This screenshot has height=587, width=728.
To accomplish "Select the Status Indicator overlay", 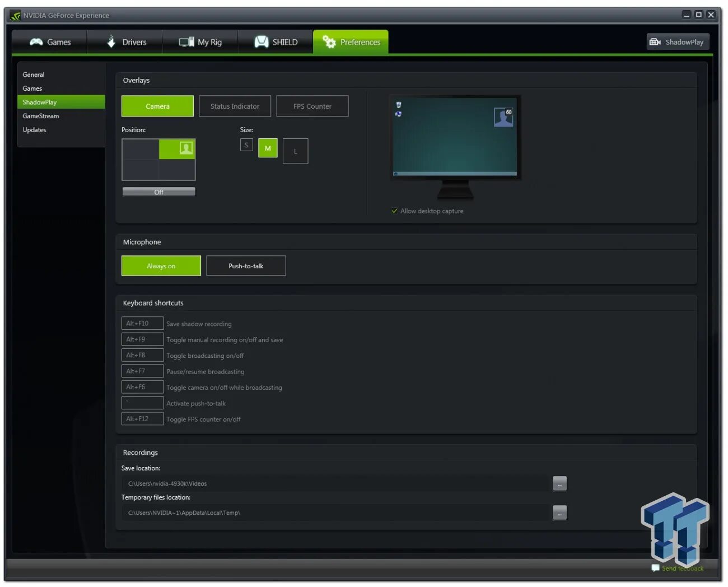I will [x=235, y=106].
